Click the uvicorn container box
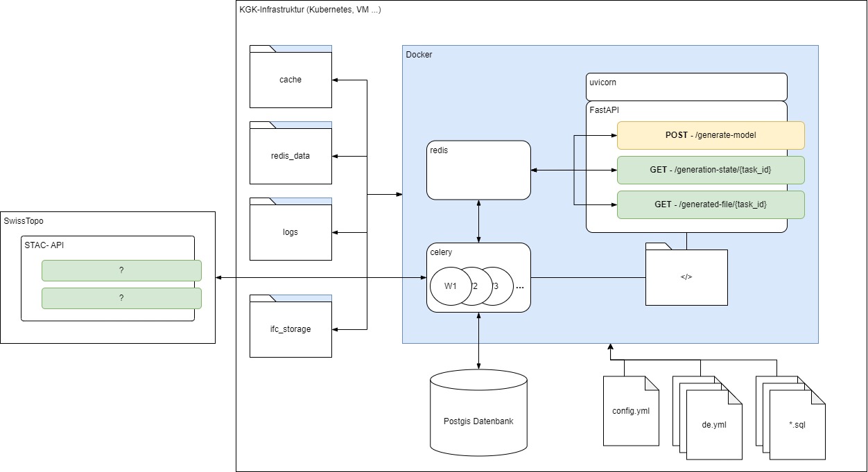This screenshot has height=472, width=868. 686,87
